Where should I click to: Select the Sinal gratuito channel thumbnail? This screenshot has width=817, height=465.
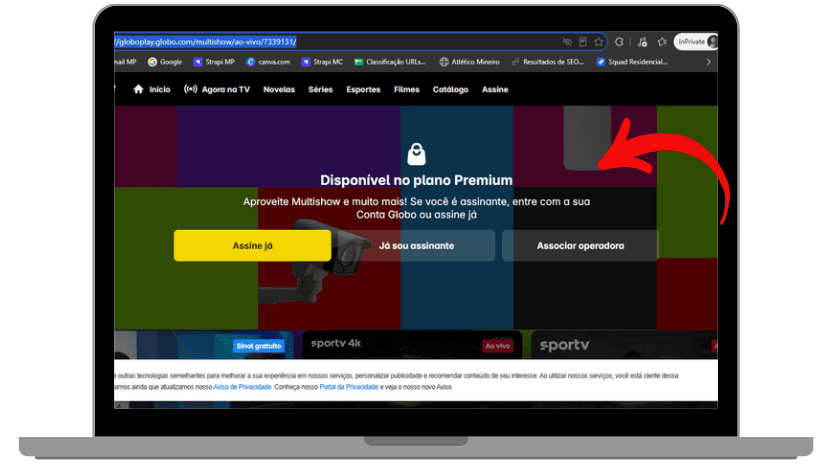[204, 345]
